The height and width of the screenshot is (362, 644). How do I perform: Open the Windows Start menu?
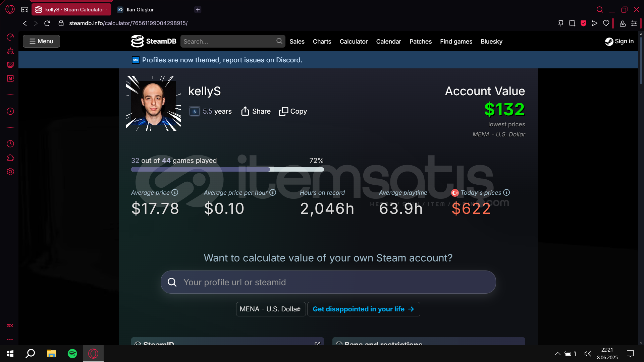[x=10, y=353]
